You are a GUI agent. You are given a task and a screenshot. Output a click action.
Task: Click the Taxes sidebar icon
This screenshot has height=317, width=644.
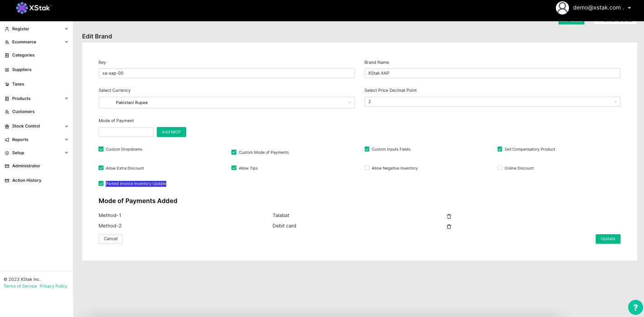(7, 85)
